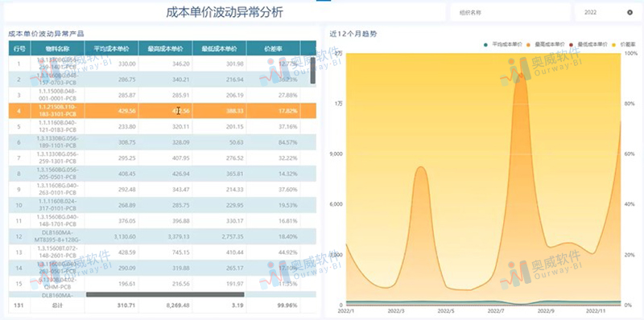
Task: Click the table horizontal scrollbar thumb
Action: pyautogui.click(x=165, y=294)
